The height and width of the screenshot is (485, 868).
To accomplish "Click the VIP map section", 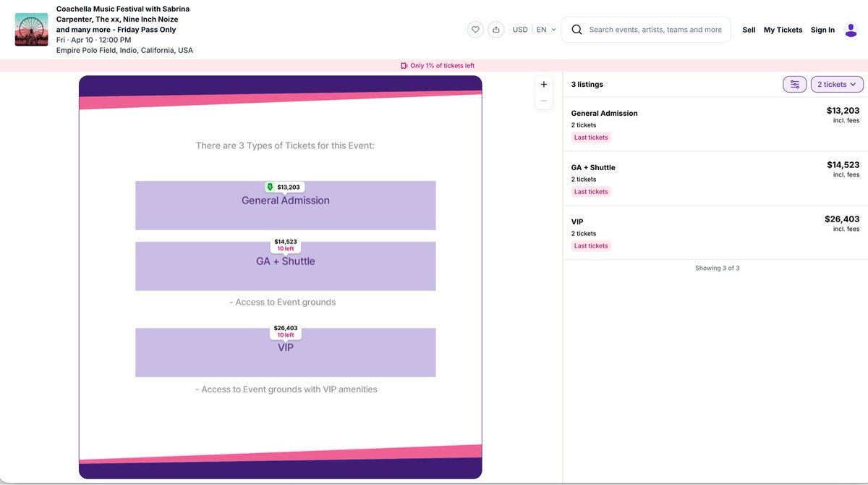I will (286, 353).
